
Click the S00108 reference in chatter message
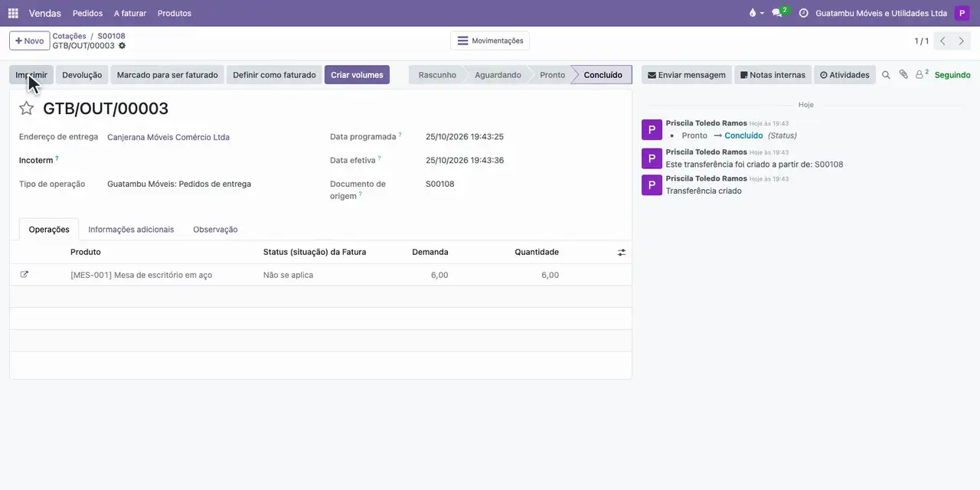coord(828,164)
